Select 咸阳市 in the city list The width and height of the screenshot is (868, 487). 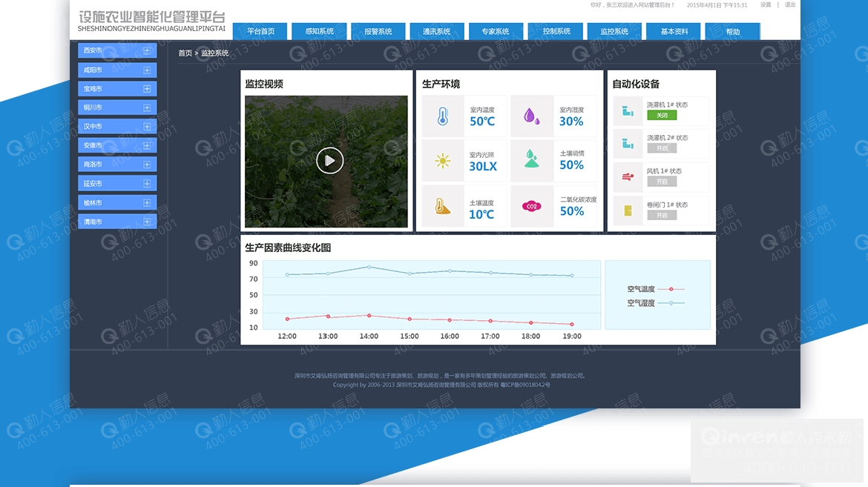pos(117,70)
